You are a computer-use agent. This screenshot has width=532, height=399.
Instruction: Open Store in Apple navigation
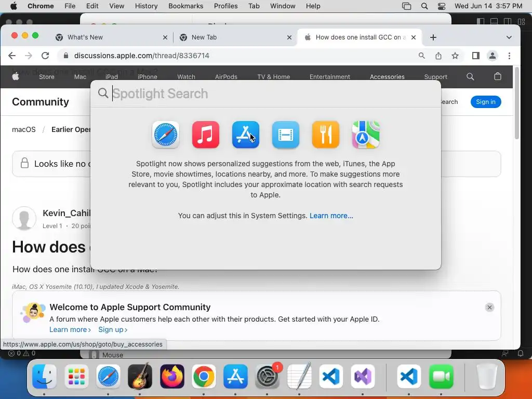(x=47, y=77)
